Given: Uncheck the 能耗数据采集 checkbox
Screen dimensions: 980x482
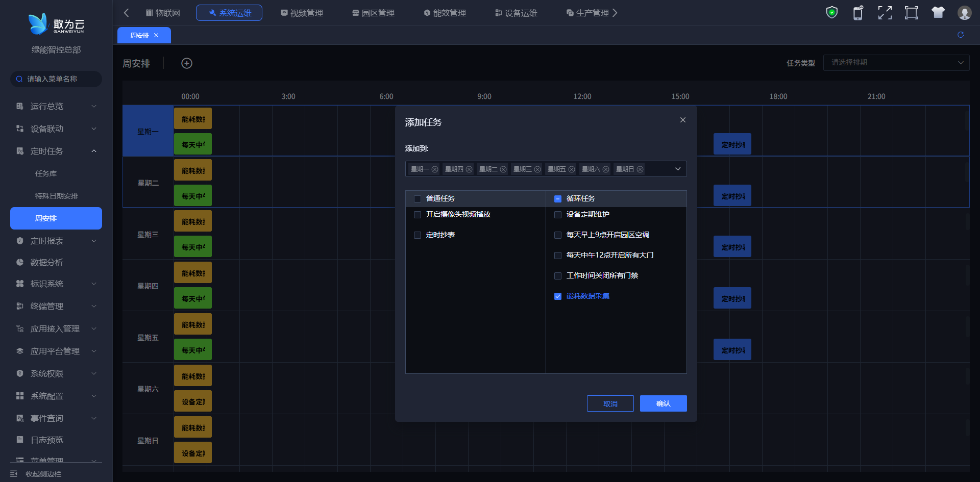Looking at the screenshot, I should [558, 296].
